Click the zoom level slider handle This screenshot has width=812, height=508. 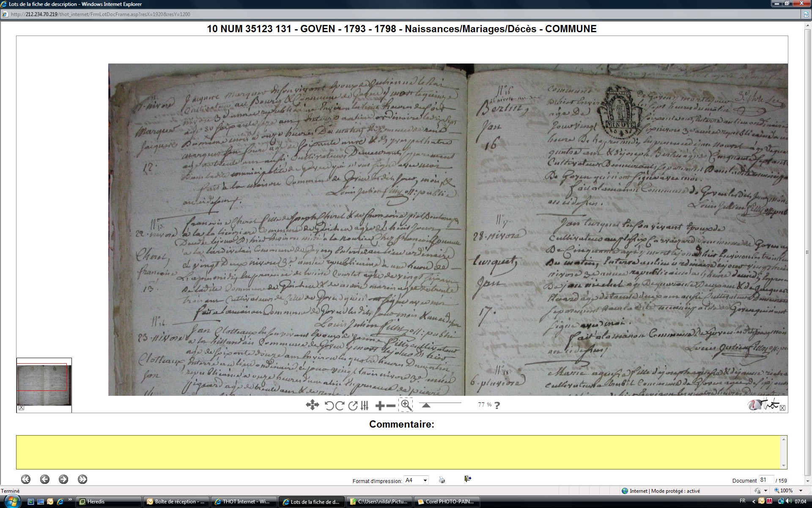(x=426, y=405)
